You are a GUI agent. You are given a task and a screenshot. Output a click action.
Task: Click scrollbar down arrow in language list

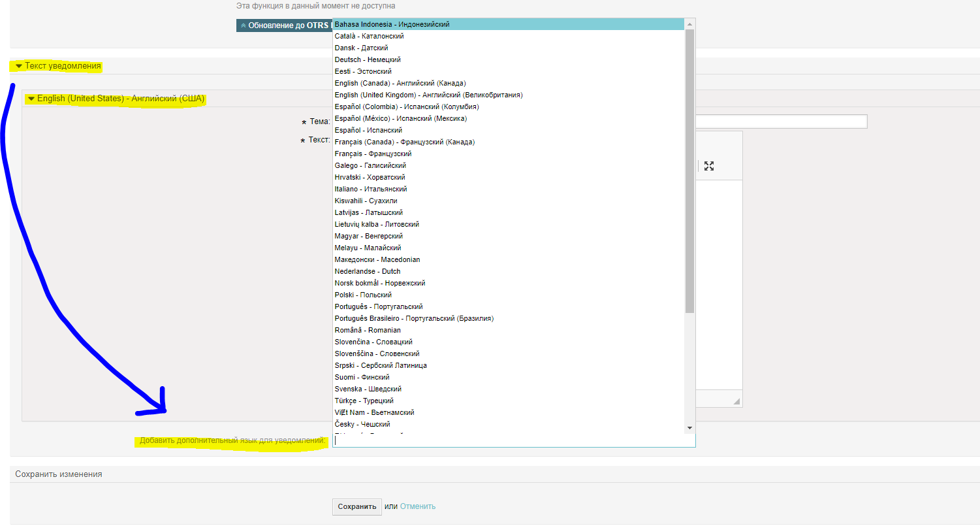click(x=690, y=427)
